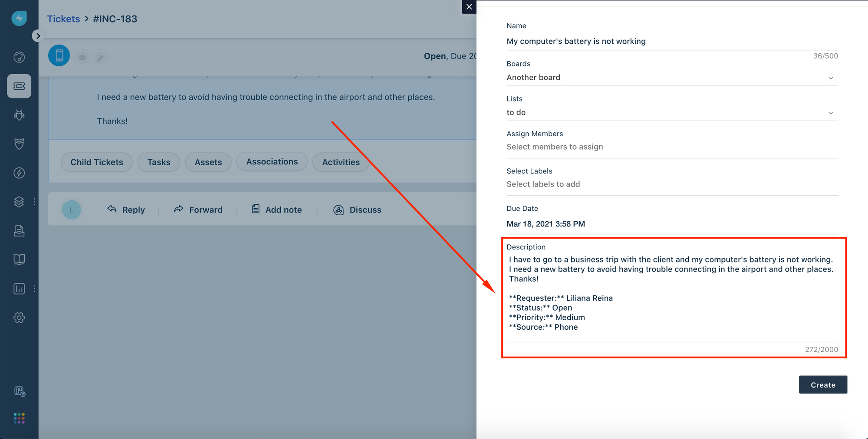Viewport: 868px width, 439px height.
Task: Switch to the Activities tab
Action: coord(341,162)
